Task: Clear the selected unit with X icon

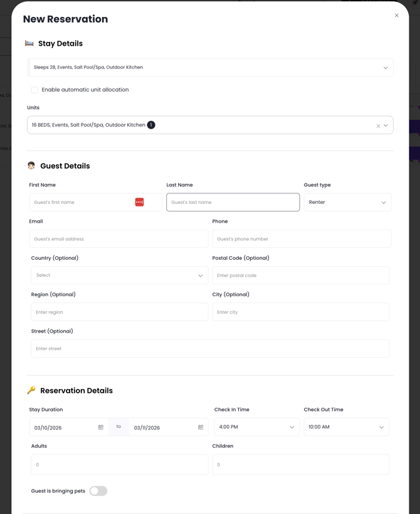Action: pyautogui.click(x=378, y=126)
